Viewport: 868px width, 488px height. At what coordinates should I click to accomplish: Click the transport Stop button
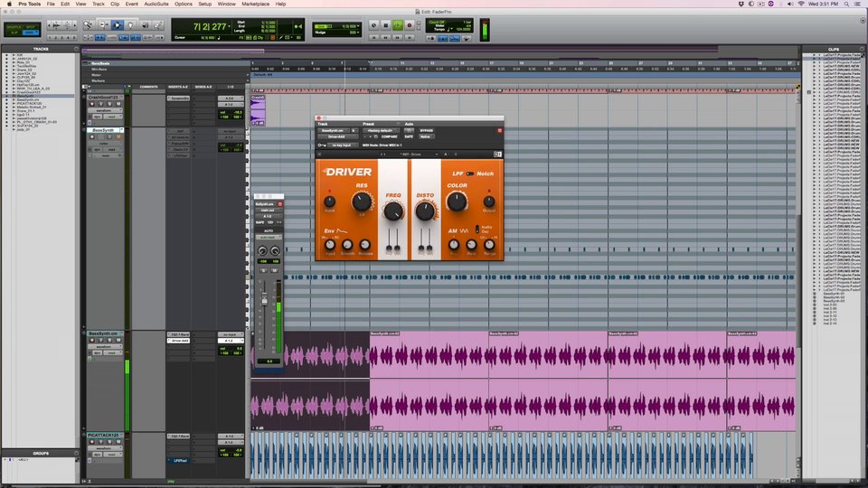(x=386, y=25)
